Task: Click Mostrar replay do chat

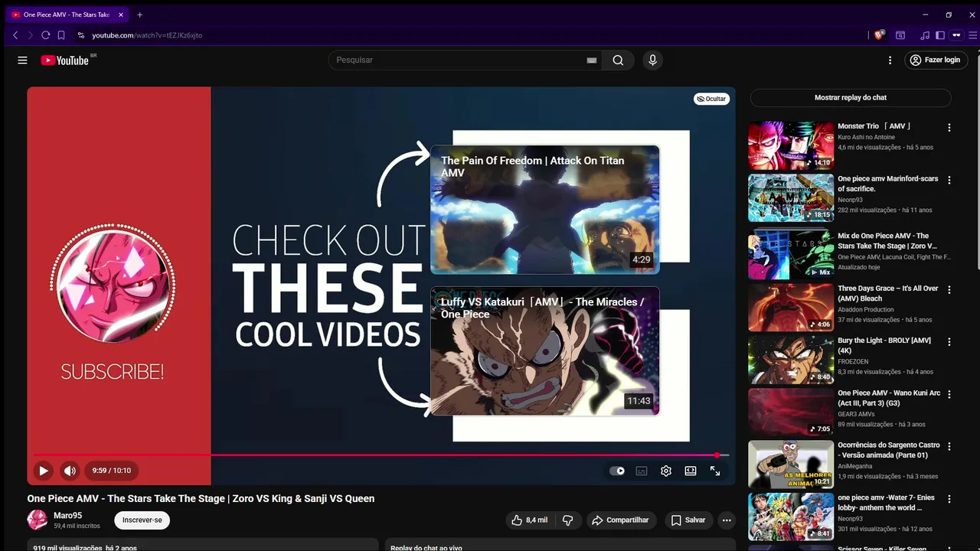Action: [x=851, y=97]
